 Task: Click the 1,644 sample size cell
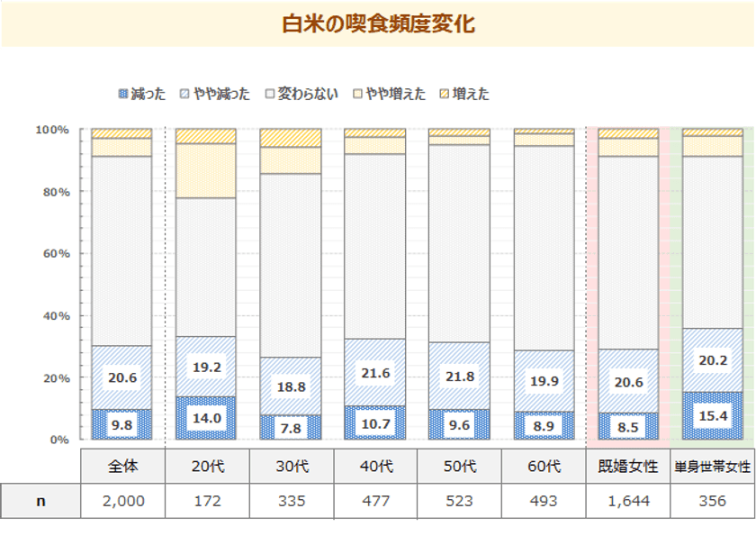[x=628, y=501]
